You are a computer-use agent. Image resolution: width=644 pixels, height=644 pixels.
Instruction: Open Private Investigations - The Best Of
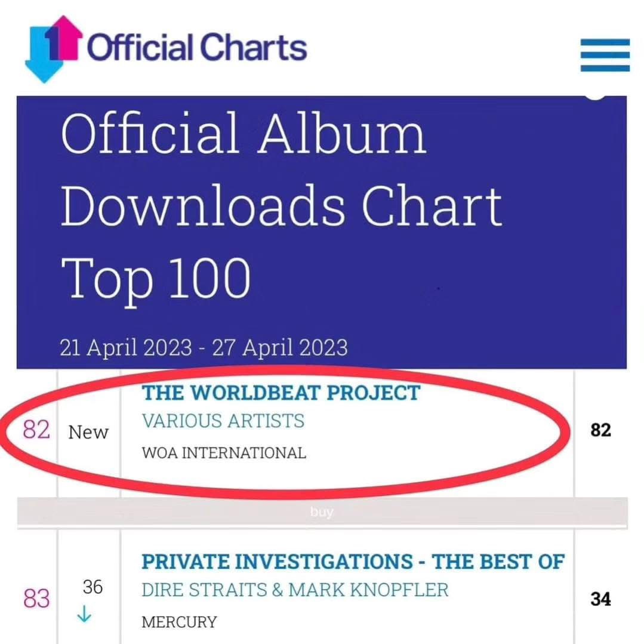[352, 562]
